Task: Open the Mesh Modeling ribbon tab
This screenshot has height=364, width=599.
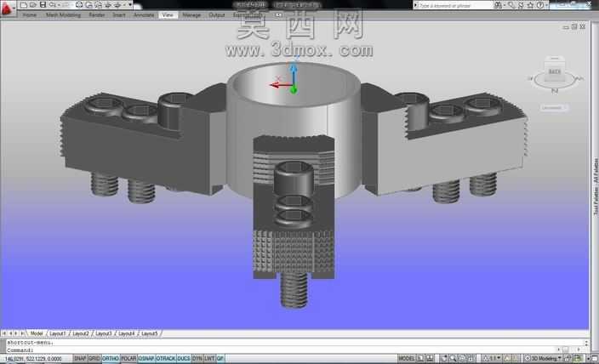Action: tap(63, 15)
